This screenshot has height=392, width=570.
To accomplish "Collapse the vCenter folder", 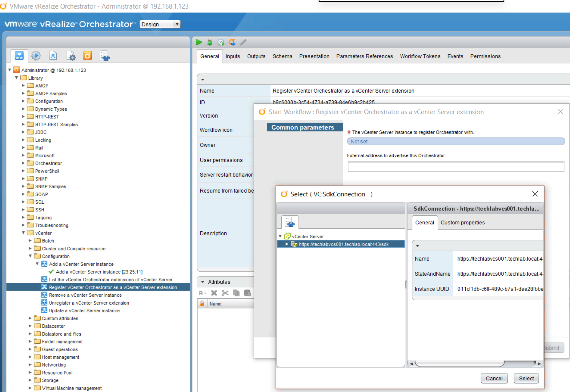I will (x=23, y=233).
